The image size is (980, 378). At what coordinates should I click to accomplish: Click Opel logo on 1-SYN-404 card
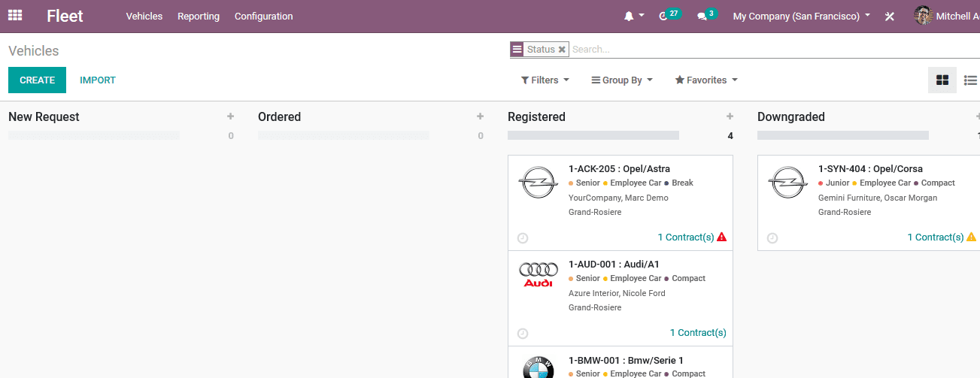click(x=788, y=183)
